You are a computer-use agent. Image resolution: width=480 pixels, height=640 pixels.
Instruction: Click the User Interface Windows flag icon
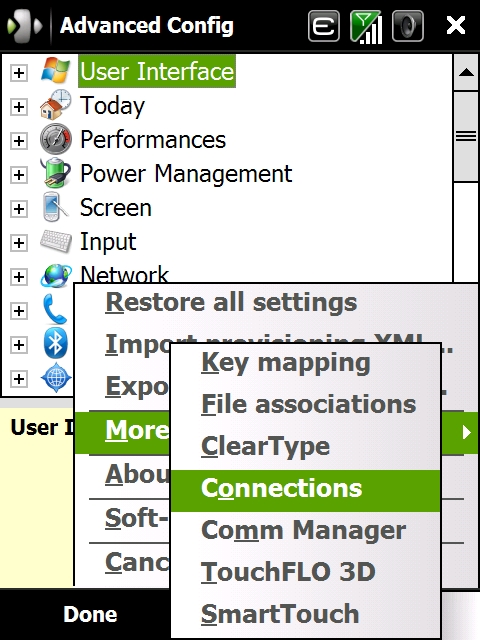tap(56, 71)
